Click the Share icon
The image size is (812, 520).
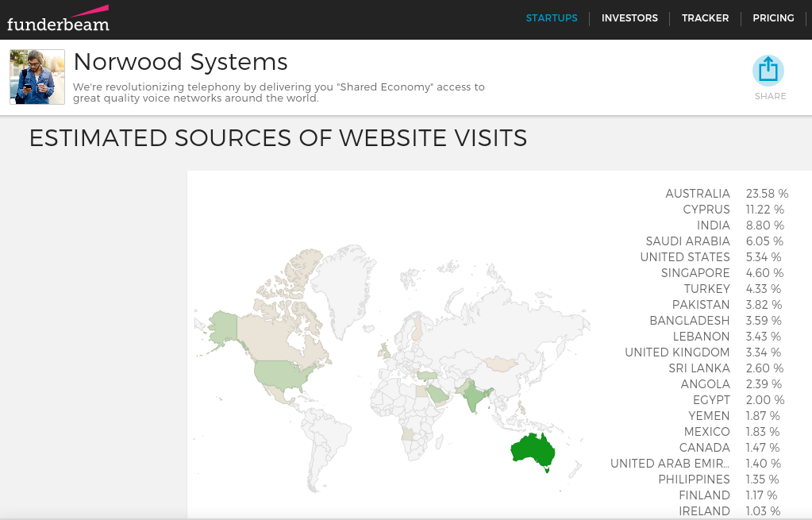pyautogui.click(x=768, y=71)
